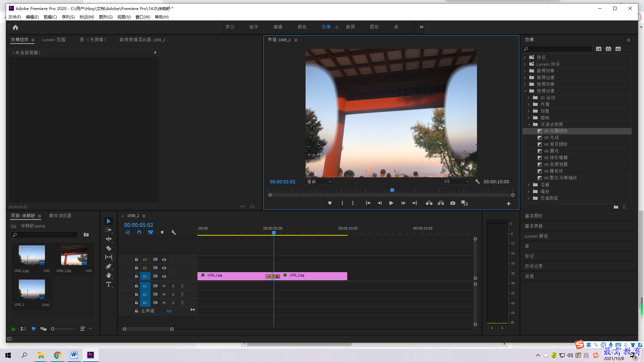644x362 pixels.
Task: Select the Pen tool
Action: click(109, 266)
